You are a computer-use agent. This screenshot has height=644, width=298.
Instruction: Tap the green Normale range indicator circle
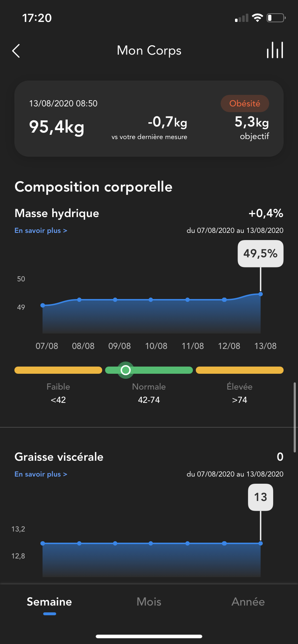(126, 370)
